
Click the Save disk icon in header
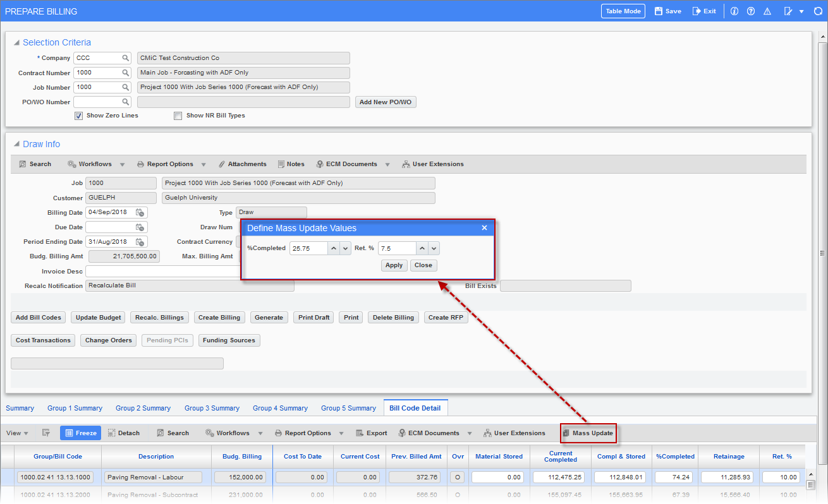coord(658,11)
